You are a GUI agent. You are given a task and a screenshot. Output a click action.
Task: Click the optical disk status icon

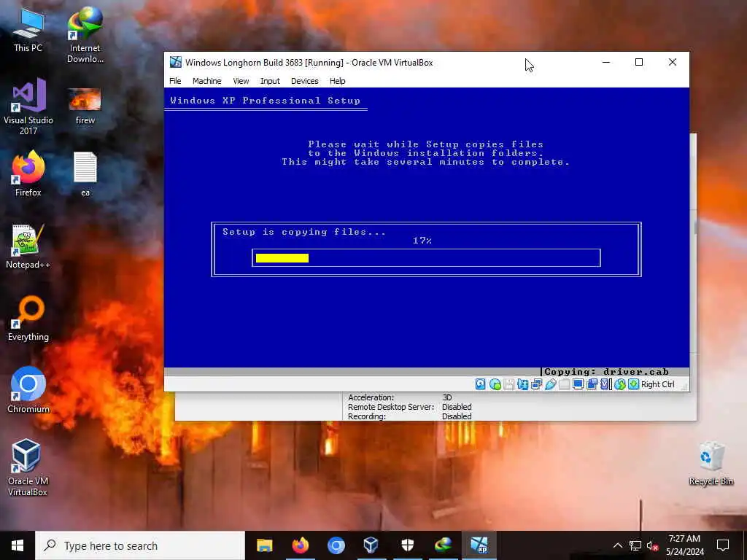tap(495, 384)
